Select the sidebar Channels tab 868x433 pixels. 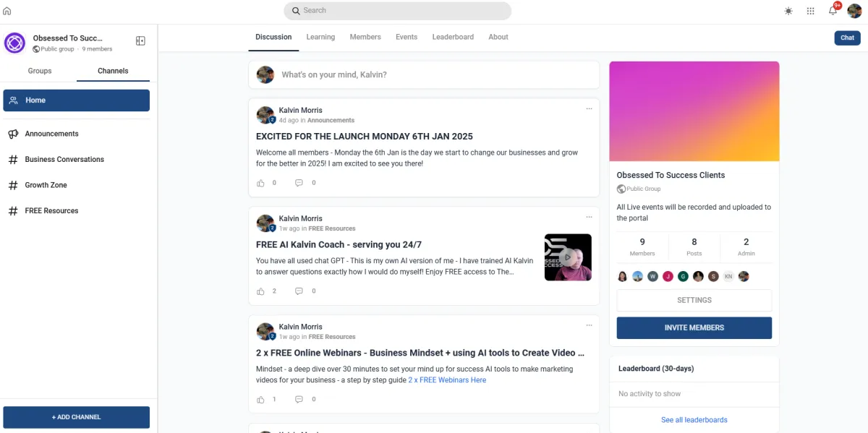pos(113,71)
